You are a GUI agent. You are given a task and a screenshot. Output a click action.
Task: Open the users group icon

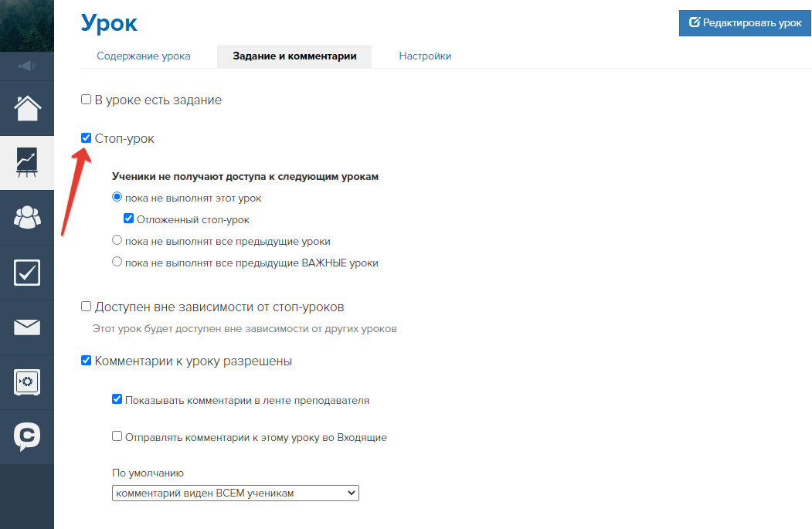tap(27, 218)
